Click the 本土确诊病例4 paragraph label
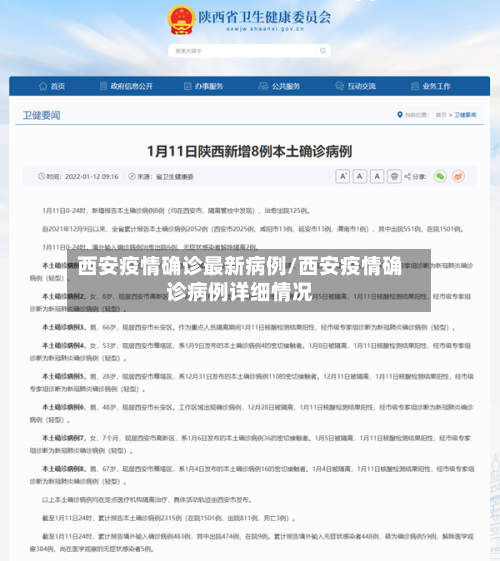This screenshot has width=500, height=561. coord(64,346)
